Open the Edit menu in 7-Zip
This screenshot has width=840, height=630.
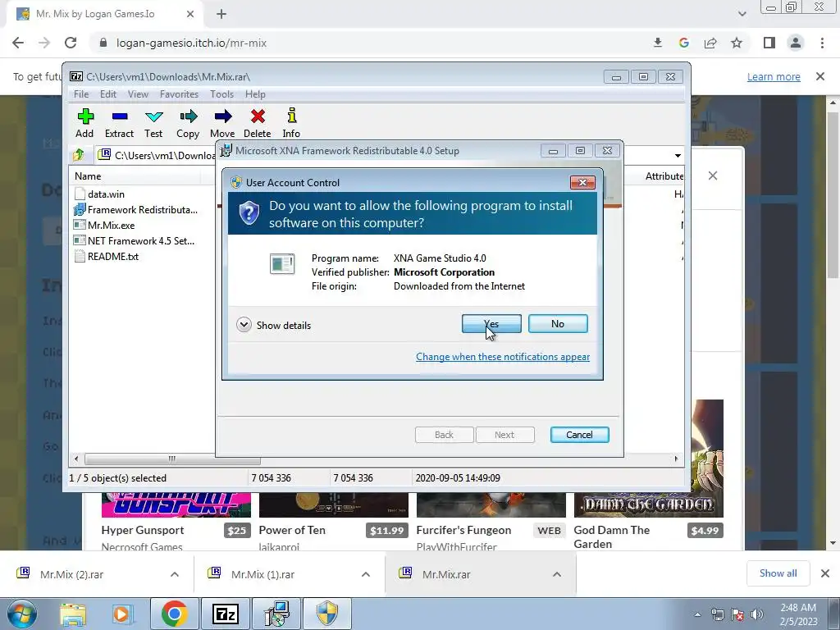108,94
